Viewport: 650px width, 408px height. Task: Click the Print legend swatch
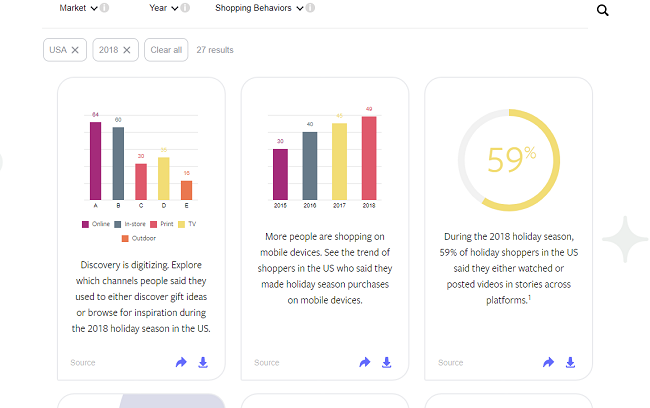pyautogui.click(x=153, y=224)
